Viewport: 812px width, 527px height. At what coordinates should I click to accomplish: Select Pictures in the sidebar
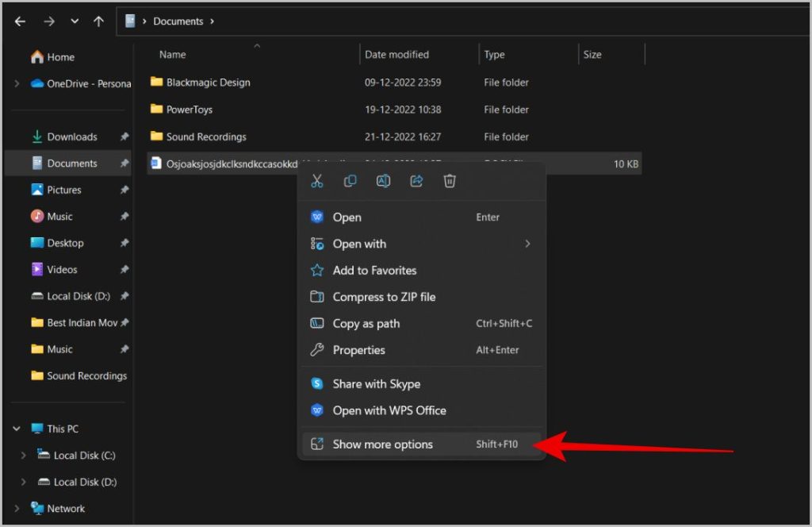[x=63, y=190]
